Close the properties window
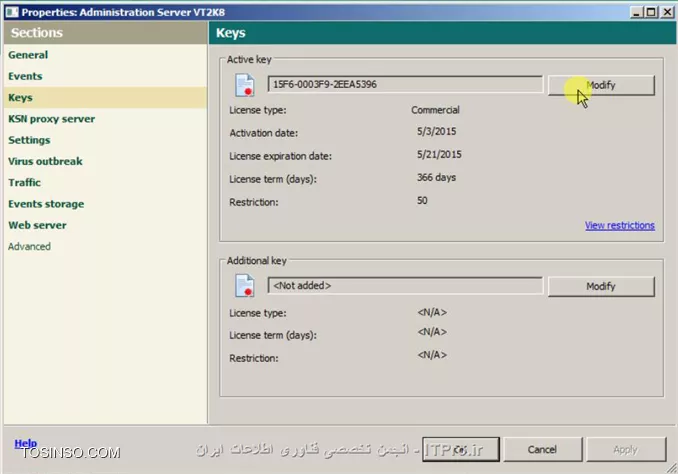The height and width of the screenshot is (474, 678). (x=667, y=12)
